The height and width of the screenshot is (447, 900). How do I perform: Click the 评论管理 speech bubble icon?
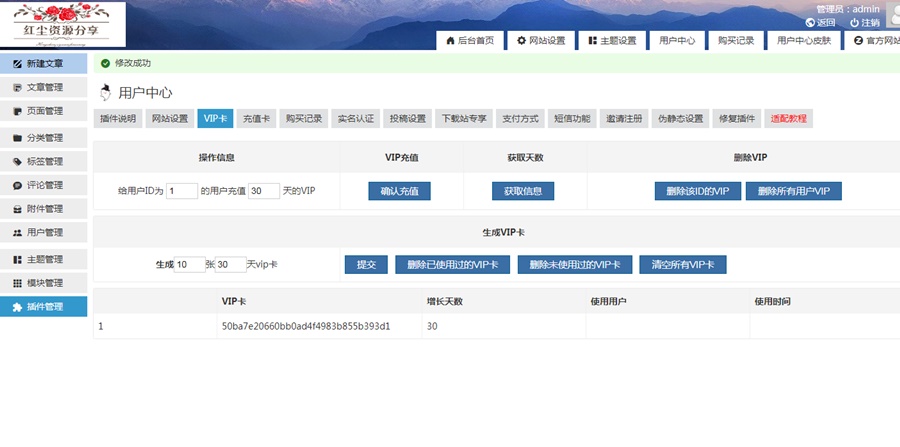click(17, 185)
